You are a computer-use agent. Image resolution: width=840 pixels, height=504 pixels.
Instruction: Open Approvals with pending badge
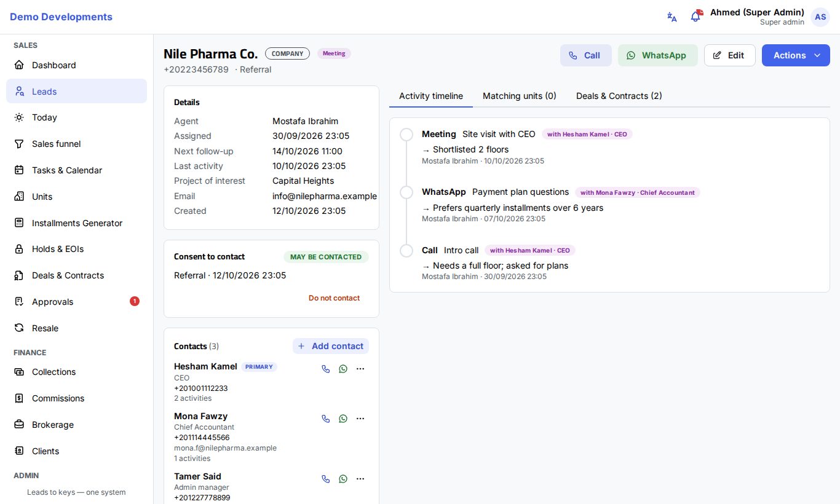76,302
